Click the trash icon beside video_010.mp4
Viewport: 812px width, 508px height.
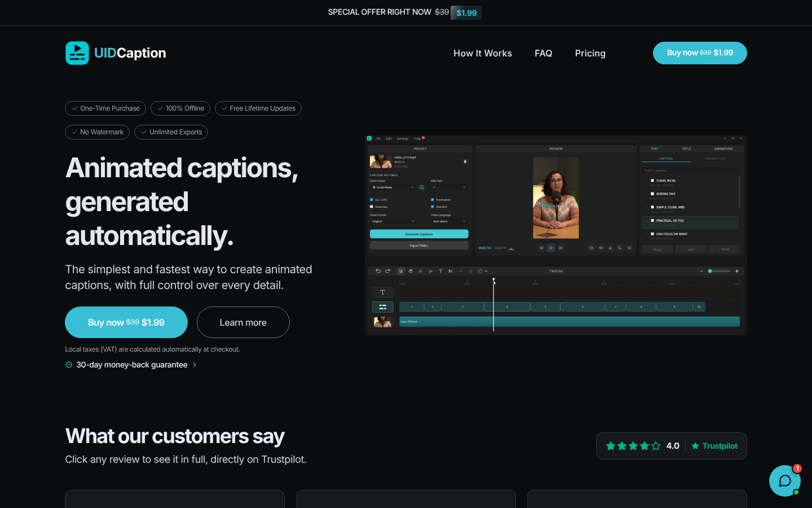click(x=465, y=161)
